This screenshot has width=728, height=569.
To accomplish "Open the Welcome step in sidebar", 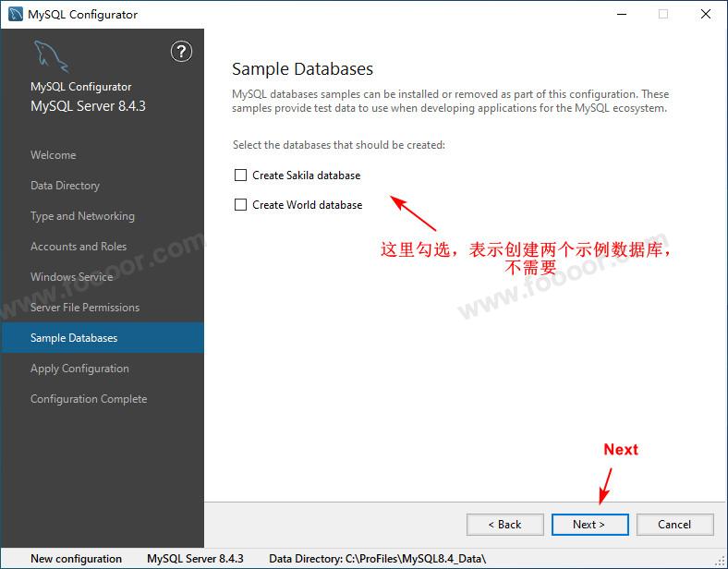I will tap(54, 155).
